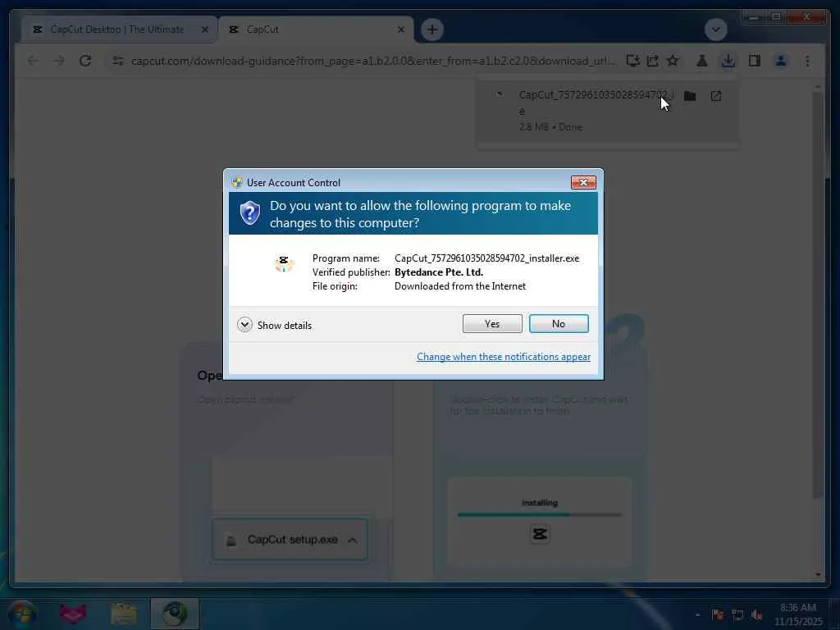
Task: Click volume icon in system tray
Action: (x=757, y=614)
